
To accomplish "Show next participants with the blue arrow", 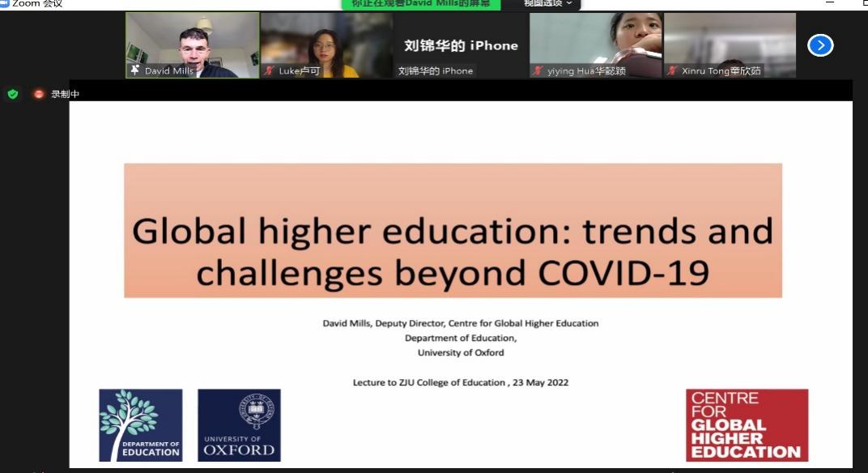I will [820, 45].
